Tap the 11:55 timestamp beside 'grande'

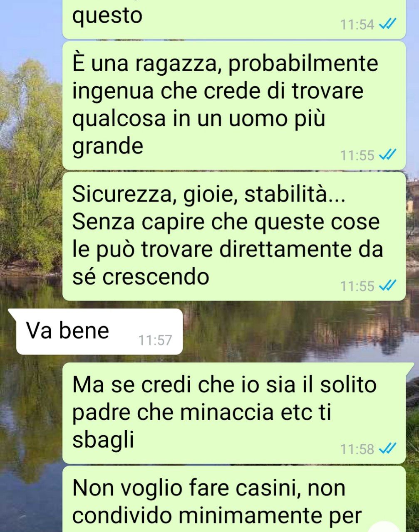(357, 155)
